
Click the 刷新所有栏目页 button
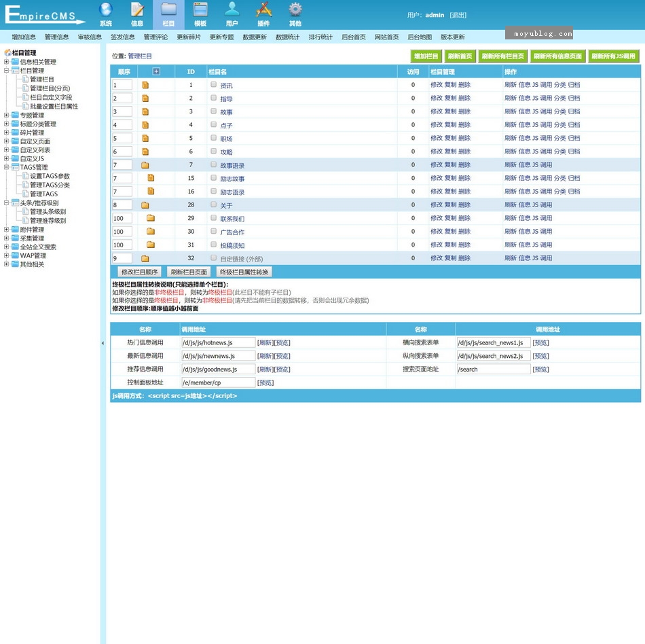point(502,56)
